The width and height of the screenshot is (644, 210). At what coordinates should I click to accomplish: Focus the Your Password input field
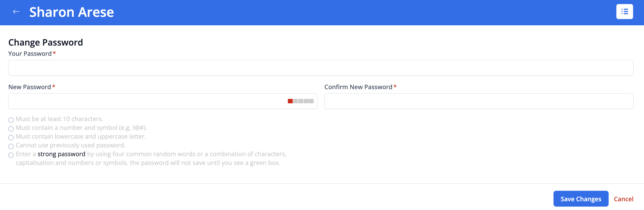pos(321,68)
